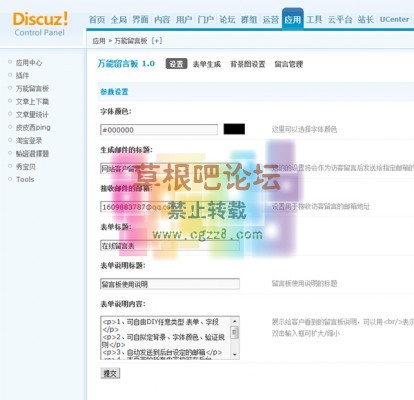This screenshot has height=400, width=414.
Task: Click the 提交 submit button
Action: 110,373
